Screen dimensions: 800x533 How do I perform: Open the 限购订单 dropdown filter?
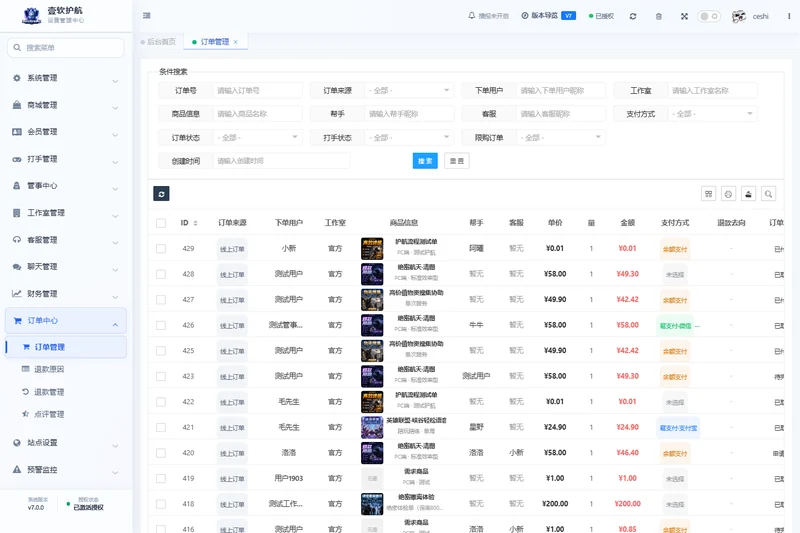(561, 137)
